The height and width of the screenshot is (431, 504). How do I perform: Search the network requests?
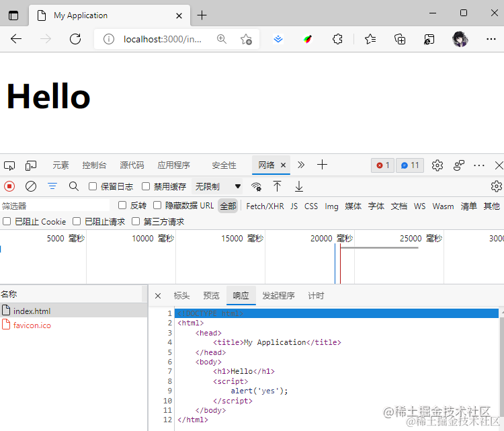click(74, 186)
